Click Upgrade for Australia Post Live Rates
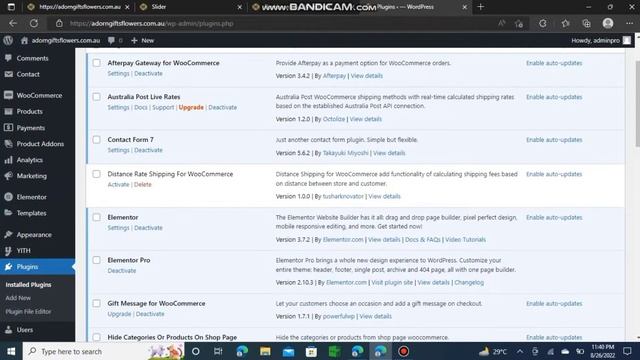The width and height of the screenshot is (640, 360). (x=191, y=107)
